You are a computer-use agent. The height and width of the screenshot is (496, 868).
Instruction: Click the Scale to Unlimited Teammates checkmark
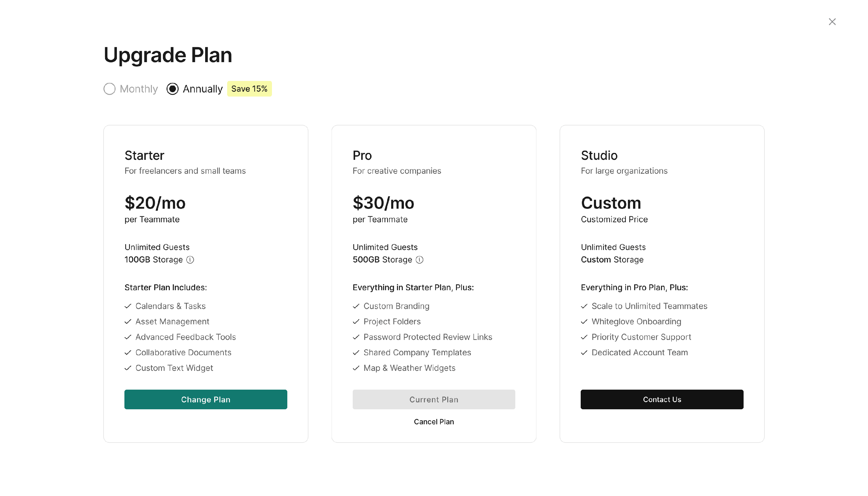[584, 306]
